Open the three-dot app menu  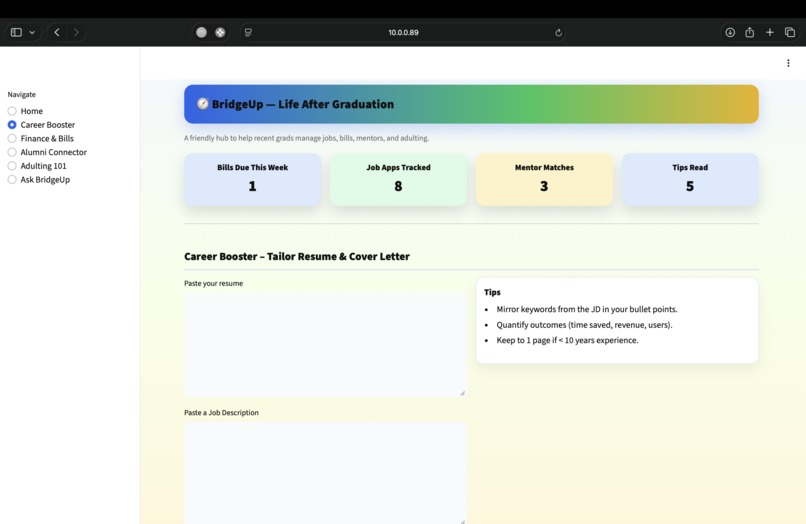[788, 63]
